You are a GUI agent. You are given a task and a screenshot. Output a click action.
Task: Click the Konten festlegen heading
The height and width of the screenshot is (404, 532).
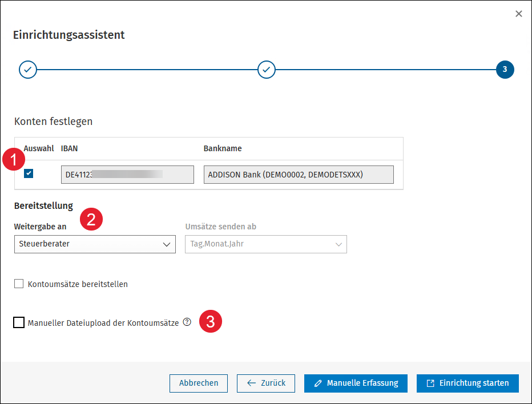point(53,122)
